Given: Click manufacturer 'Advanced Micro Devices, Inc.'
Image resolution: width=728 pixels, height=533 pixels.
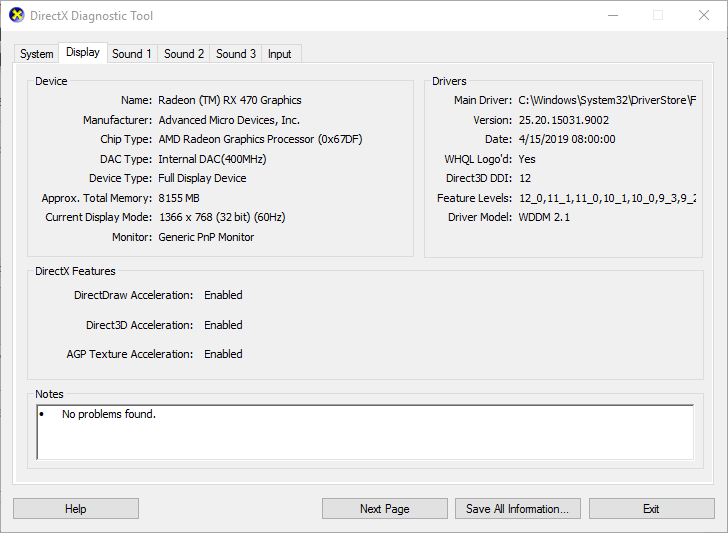Looking at the screenshot, I should (229, 120).
